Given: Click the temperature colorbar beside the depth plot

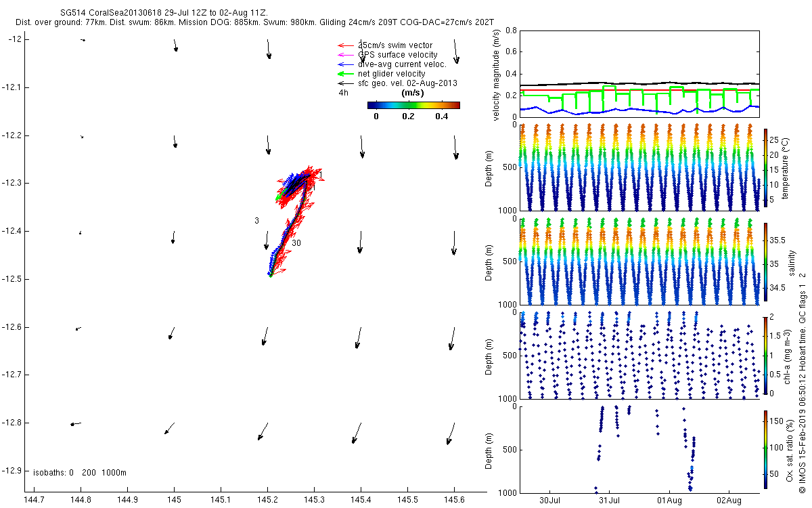Looking at the screenshot, I should [766, 169].
